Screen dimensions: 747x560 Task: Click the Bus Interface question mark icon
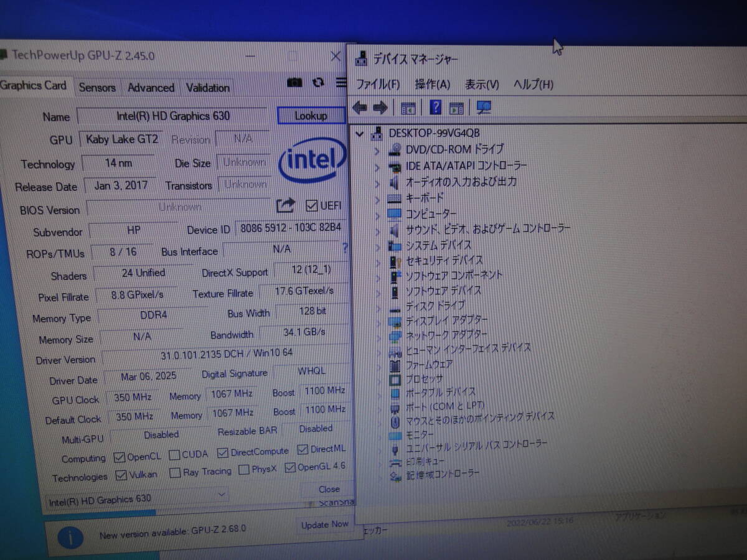345,248
